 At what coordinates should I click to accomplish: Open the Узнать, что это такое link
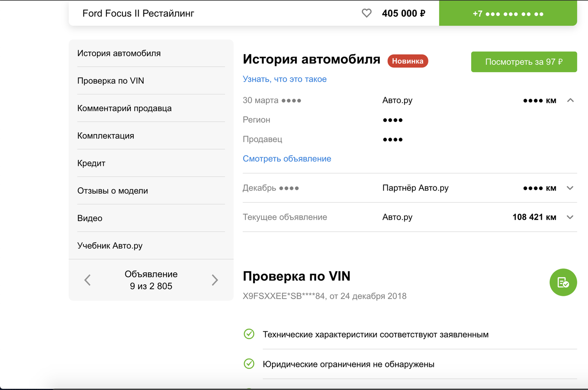click(x=284, y=79)
